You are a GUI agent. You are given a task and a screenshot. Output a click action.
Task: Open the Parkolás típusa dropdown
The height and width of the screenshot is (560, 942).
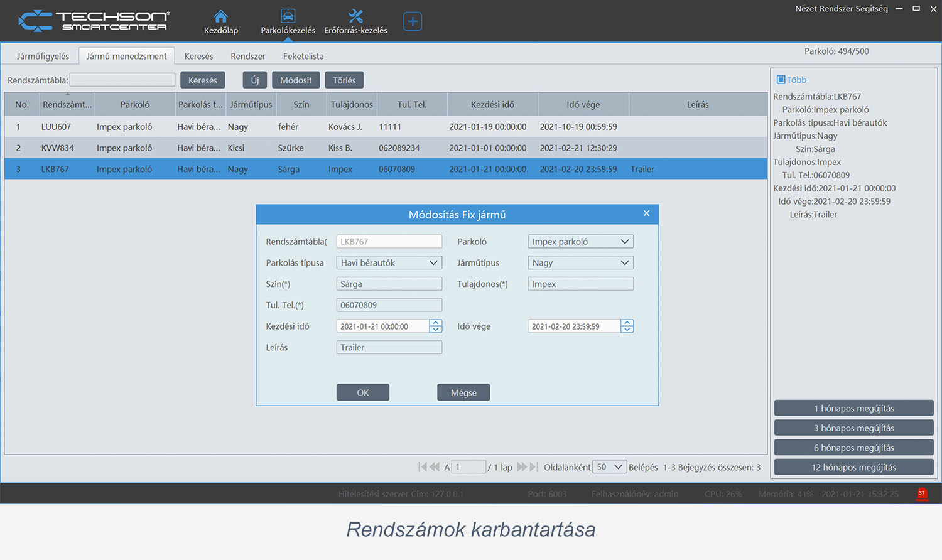point(433,263)
